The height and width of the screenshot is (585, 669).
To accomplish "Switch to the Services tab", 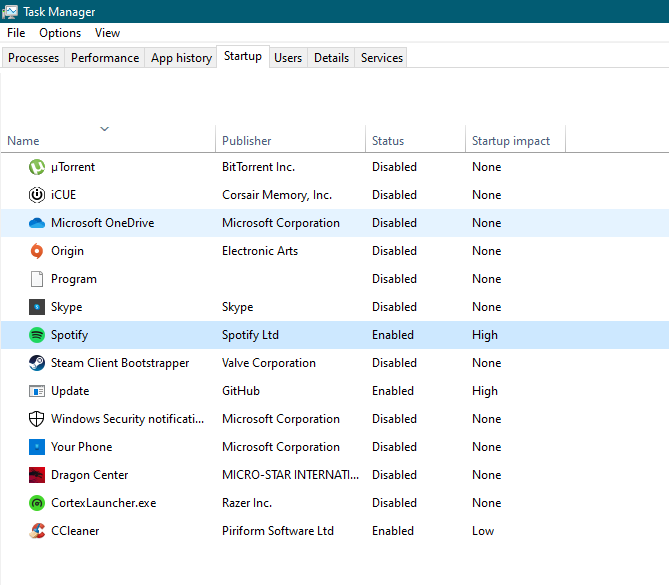I will pos(381,58).
